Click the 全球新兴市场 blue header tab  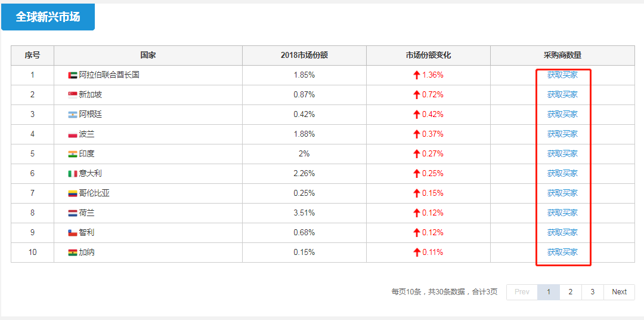48,17
